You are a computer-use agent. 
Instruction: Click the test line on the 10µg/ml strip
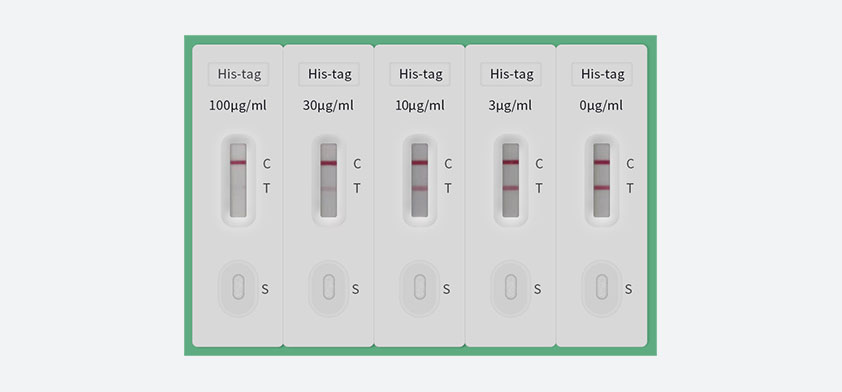(420, 188)
